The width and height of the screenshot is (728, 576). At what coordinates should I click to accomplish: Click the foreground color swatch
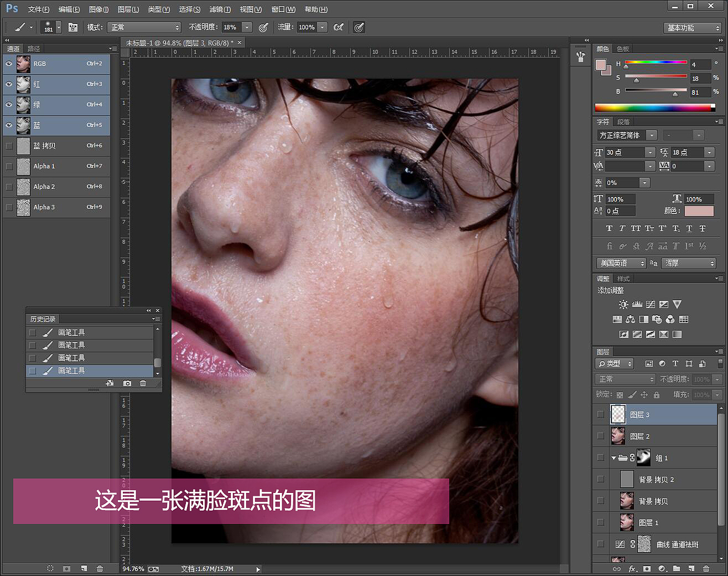pyautogui.click(x=600, y=64)
